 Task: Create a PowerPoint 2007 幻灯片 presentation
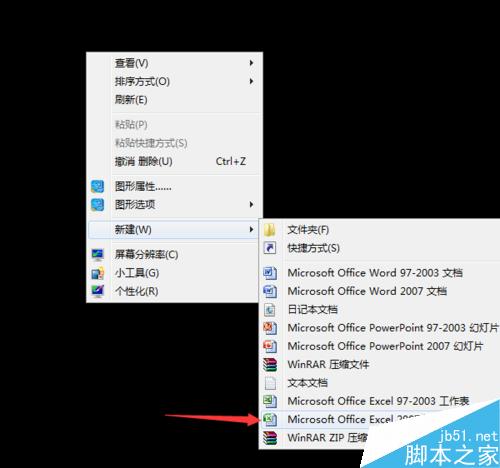(x=380, y=346)
